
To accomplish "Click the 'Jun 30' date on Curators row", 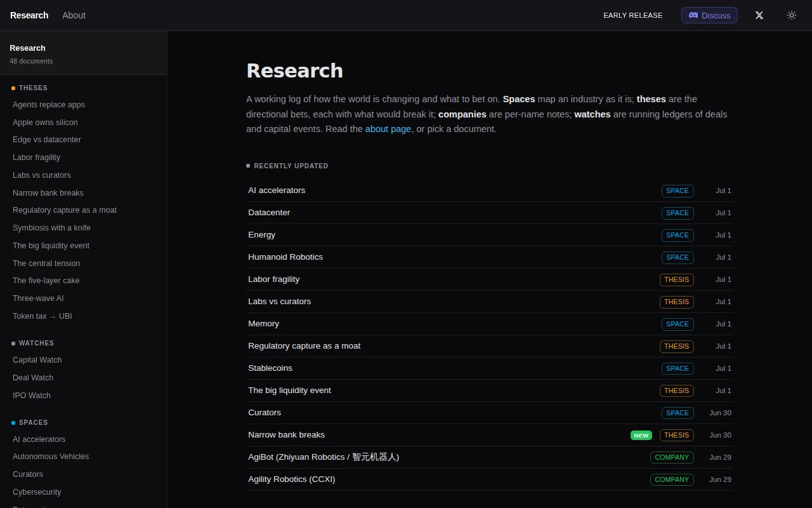I will tap(720, 413).
